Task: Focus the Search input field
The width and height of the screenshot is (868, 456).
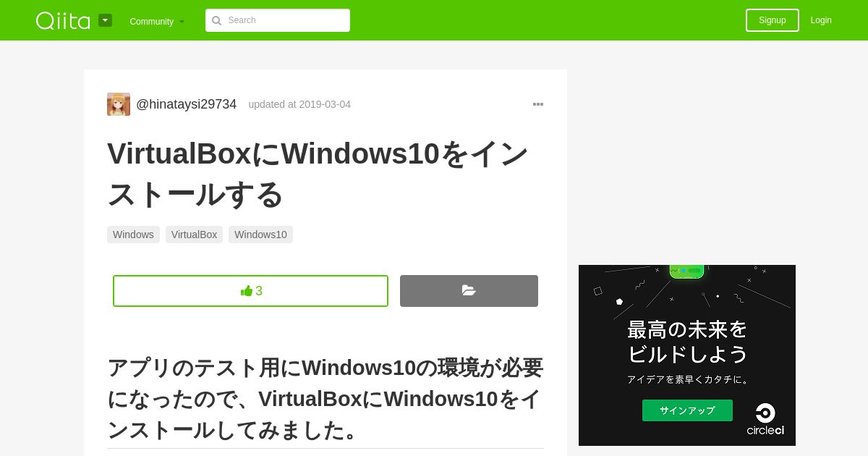Action: (278, 20)
